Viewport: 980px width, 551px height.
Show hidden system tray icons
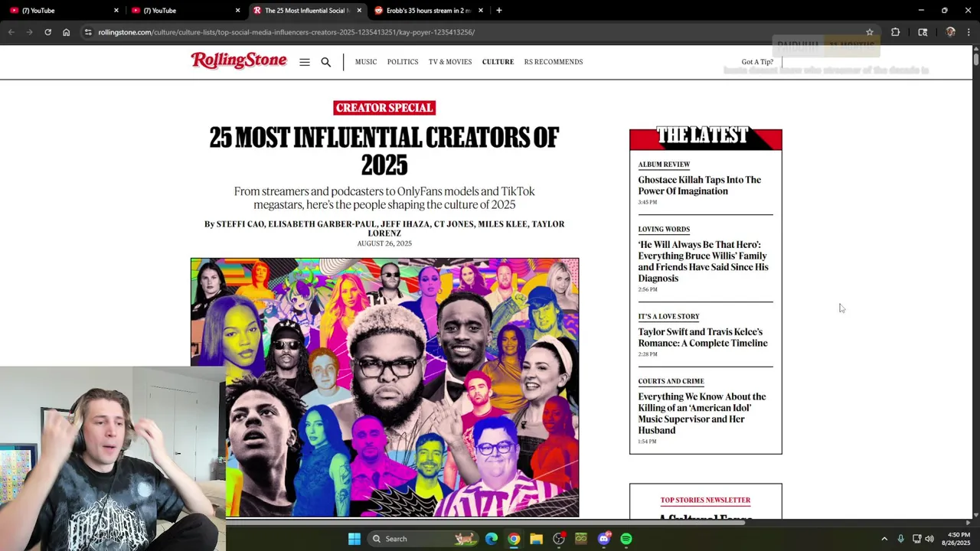coord(884,539)
